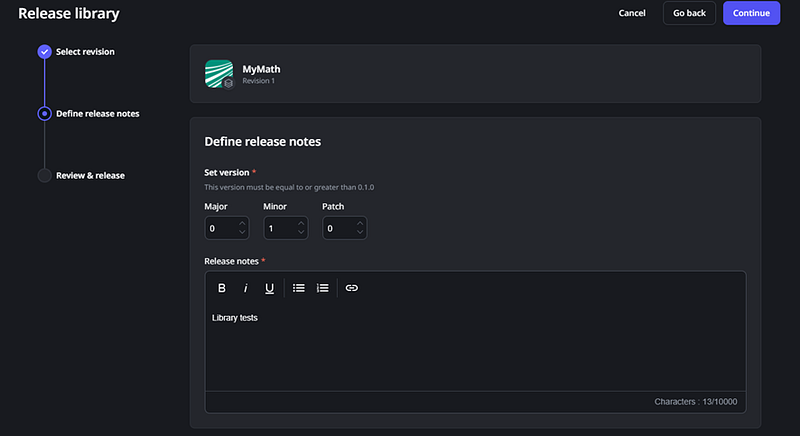
Task: Click the Revision 1 text
Action: coord(258,81)
